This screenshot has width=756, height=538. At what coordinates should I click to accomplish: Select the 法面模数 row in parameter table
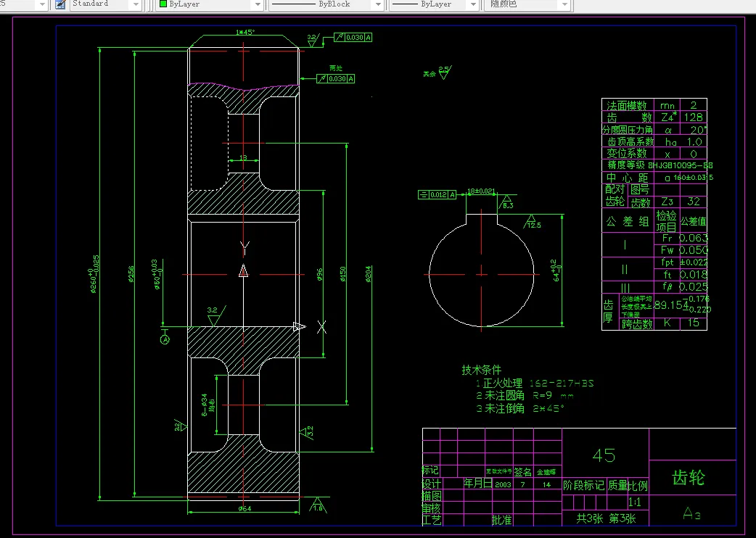[x=654, y=105]
